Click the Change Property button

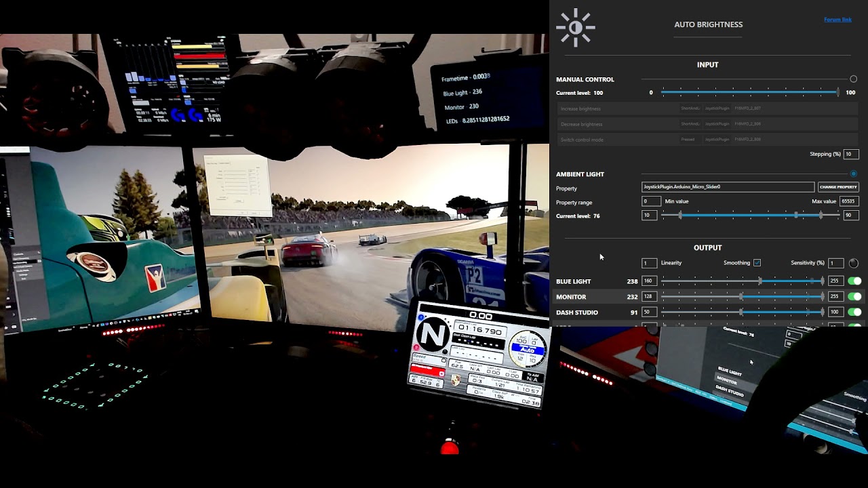(x=838, y=187)
